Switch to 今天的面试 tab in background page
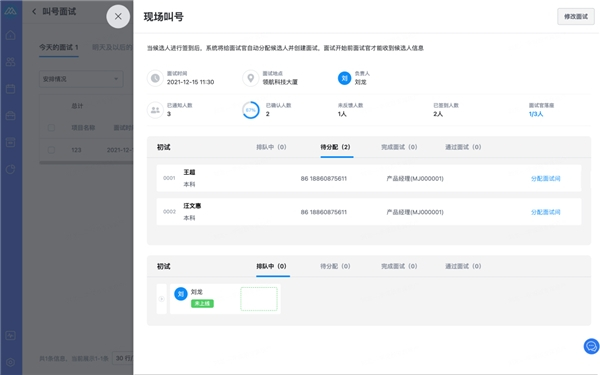 [x=59, y=47]
